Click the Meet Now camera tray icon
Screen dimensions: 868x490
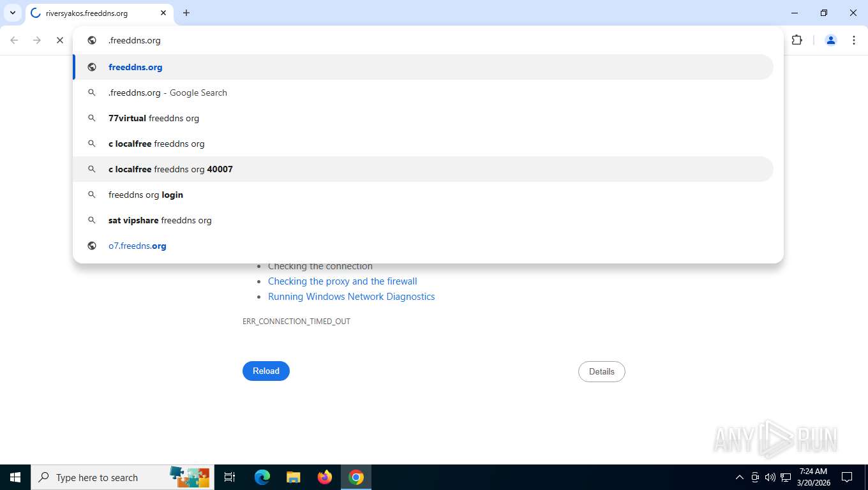click(755, 477)
